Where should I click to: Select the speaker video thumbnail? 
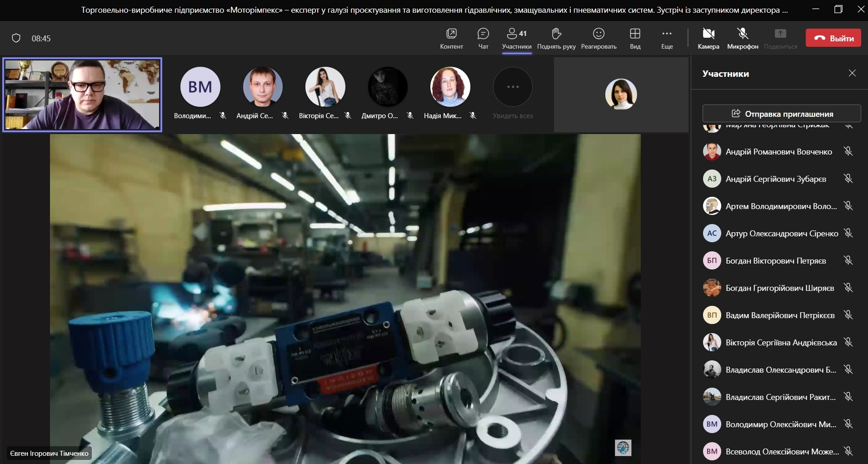pyautogui.click(x=82, y=95)
